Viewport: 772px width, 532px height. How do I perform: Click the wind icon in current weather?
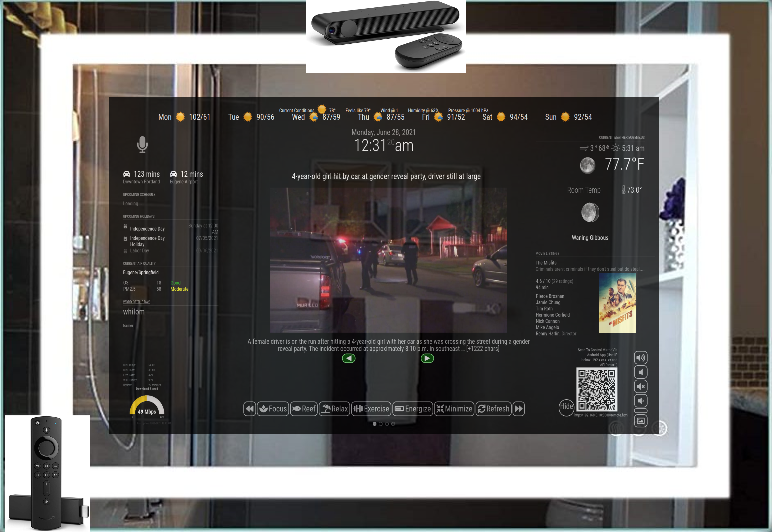(x=584, y=148)
